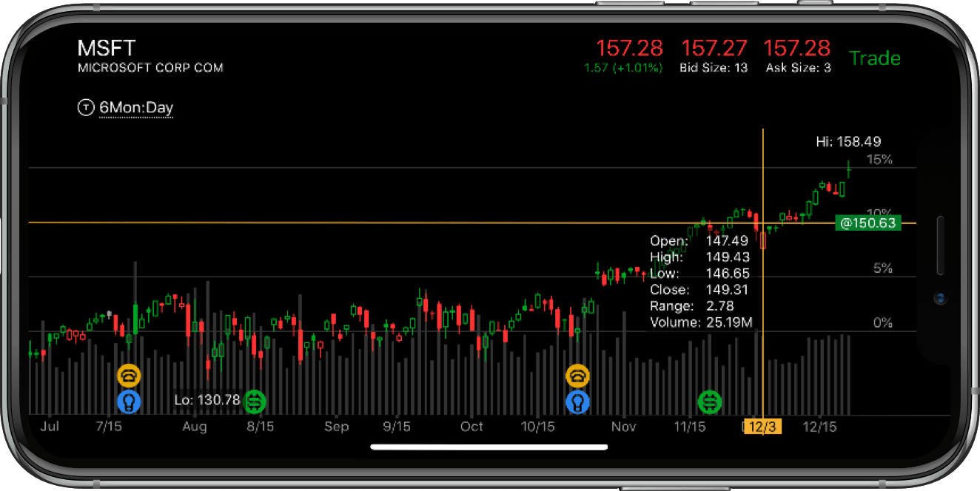Tap the Ask Size: 3 quote

click(798, 68)
